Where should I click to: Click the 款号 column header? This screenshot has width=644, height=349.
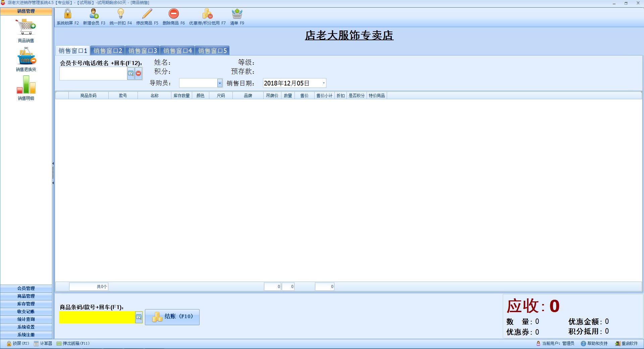pos(123,96)
